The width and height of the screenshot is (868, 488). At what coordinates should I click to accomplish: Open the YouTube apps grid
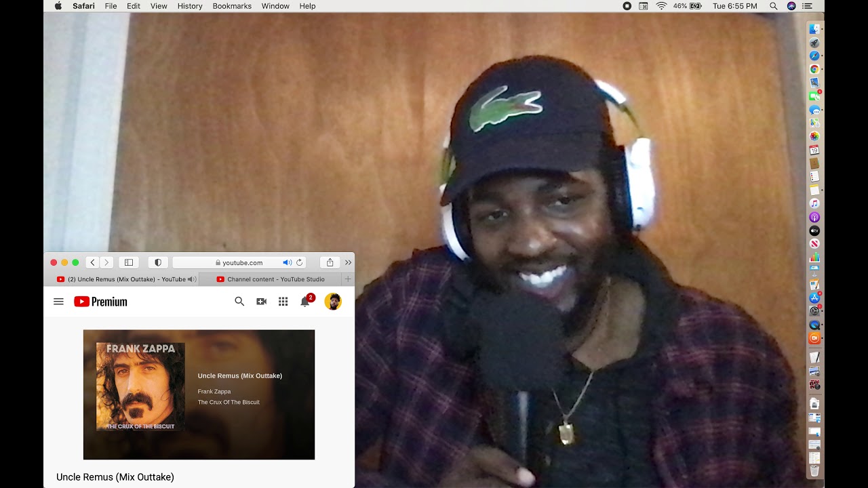[x=283, y=302]
